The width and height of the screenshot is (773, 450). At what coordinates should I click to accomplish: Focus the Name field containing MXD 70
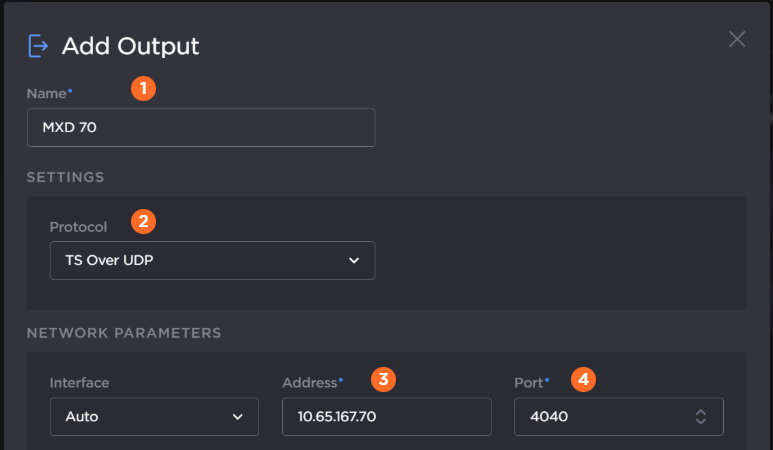pos(201,128)
